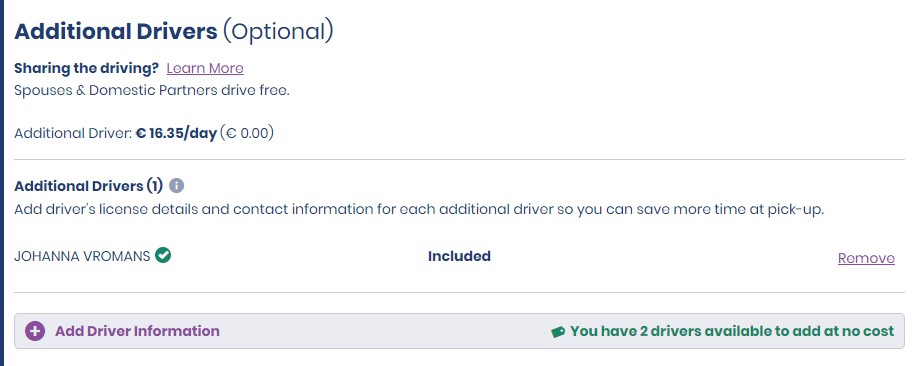914x366 pixels.
Task: Click the driver's license details instruction paragraph
Action: (419, 210)
